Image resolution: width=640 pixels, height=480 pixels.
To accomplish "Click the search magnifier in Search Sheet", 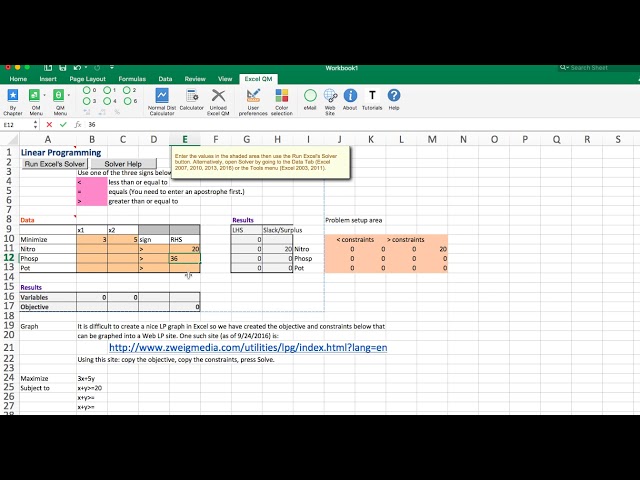I will pos(563,68).
